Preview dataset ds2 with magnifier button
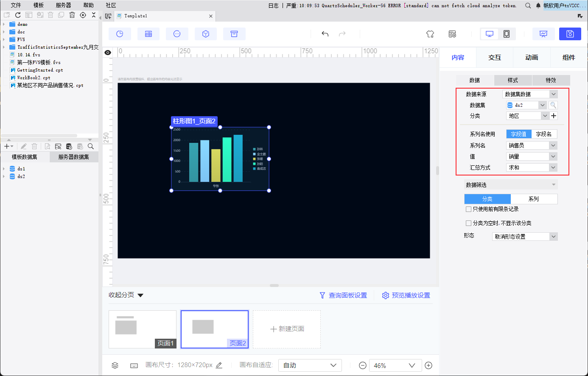 click(x=553, y=105)
